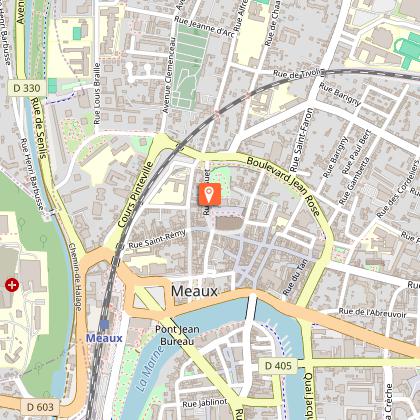Select the Pont Jean Bureau label
Screen dimensions: 420x420
tap(177, 335)
